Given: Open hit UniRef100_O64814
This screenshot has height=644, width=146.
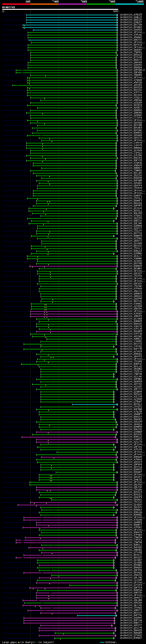Looking at the screenshot, I should point(131,424).
